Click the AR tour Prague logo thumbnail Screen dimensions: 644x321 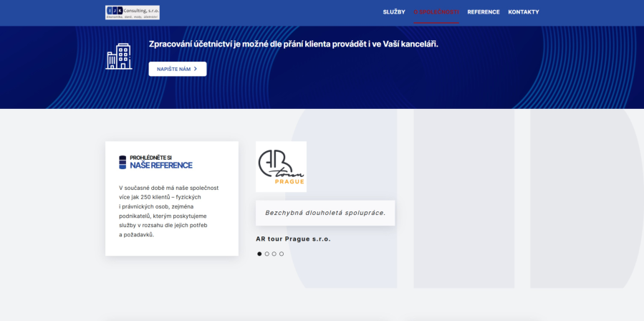click(281, 166)
